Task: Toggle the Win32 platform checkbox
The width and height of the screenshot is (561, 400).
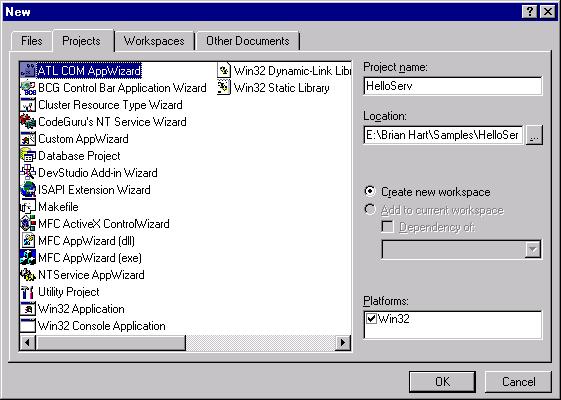Action: pyautogui.click(x=372, y=318)
